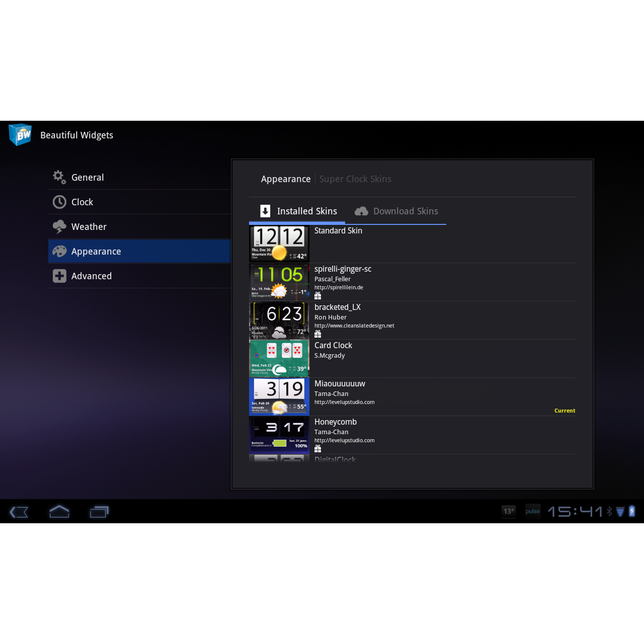Viewport: 644px width, 644px height.
Task: Click the General gears icon in sidebar
Action: tap(59, 177)
